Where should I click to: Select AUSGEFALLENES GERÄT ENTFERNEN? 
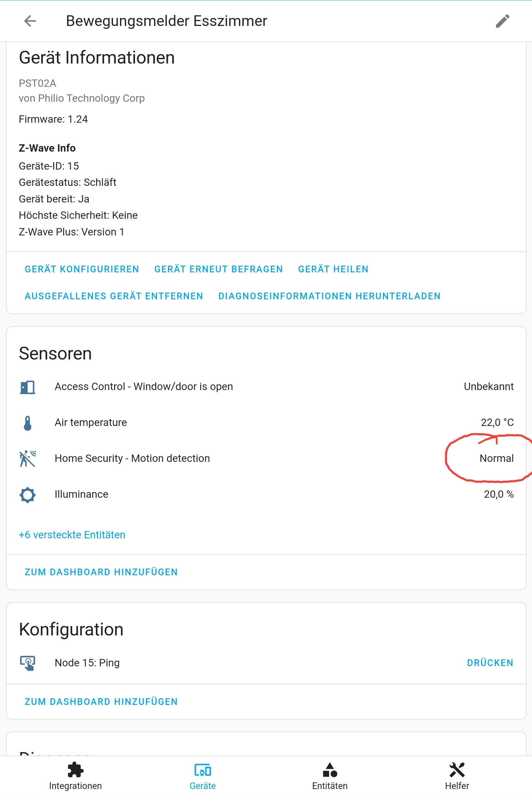(x=113, y=296)
